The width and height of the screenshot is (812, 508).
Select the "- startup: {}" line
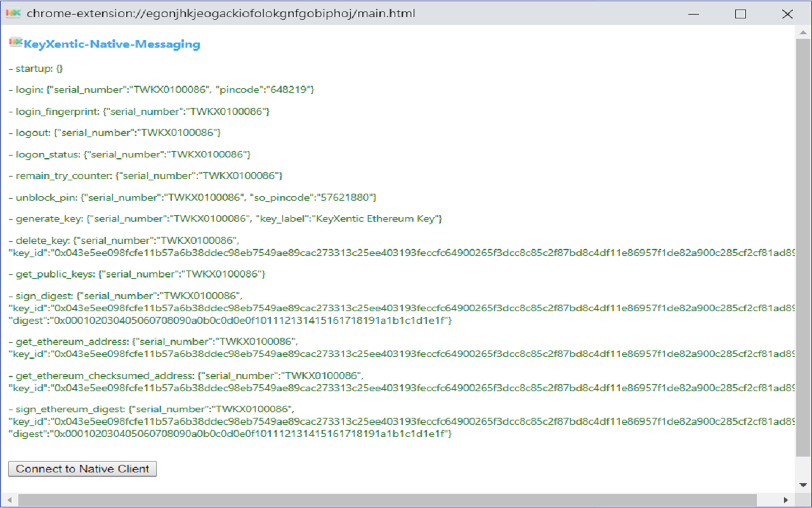pos(36,68)
